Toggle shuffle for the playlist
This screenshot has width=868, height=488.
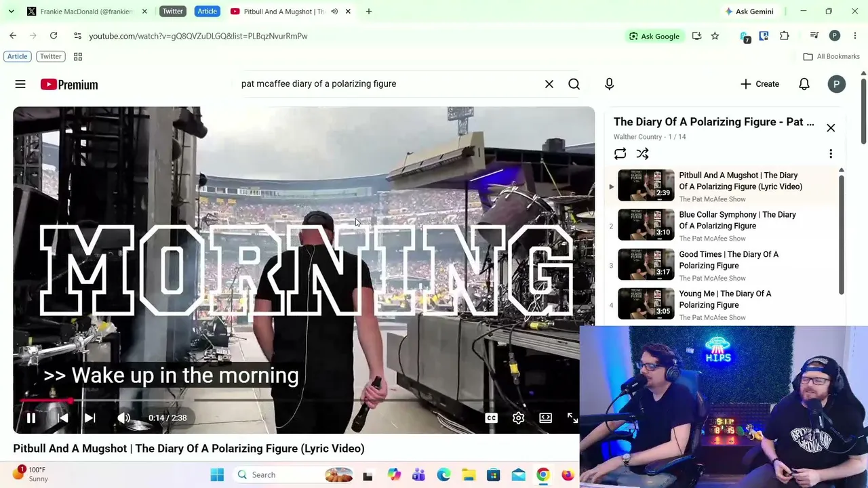point(643,154)
